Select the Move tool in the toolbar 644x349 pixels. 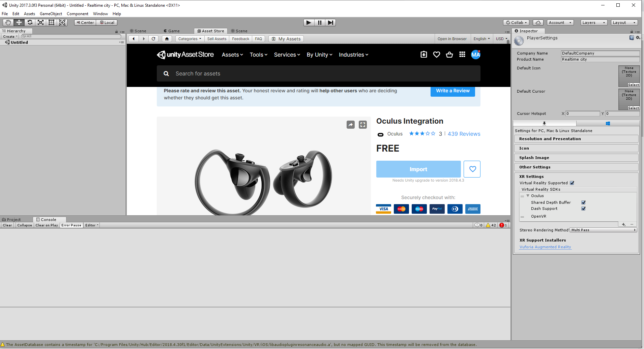(19, 22)
